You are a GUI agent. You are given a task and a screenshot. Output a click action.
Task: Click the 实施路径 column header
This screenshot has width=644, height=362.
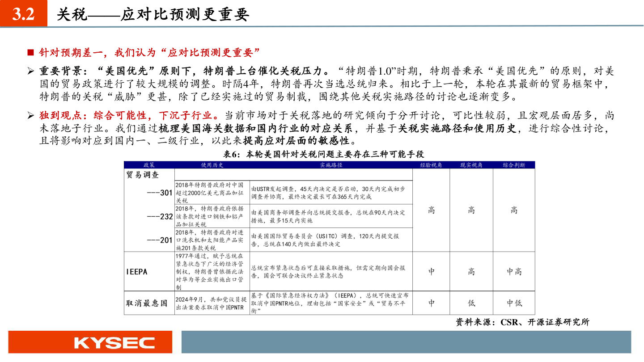[331, 165]
